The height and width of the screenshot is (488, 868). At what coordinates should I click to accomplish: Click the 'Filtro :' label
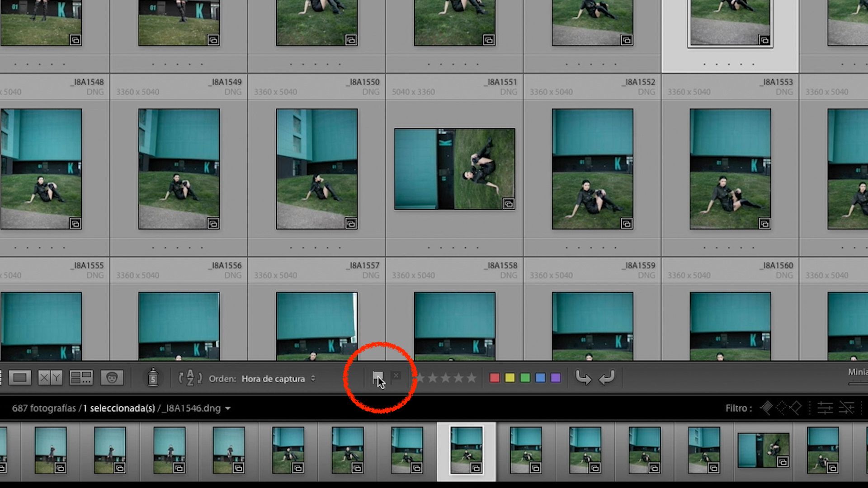coord(739,408)
